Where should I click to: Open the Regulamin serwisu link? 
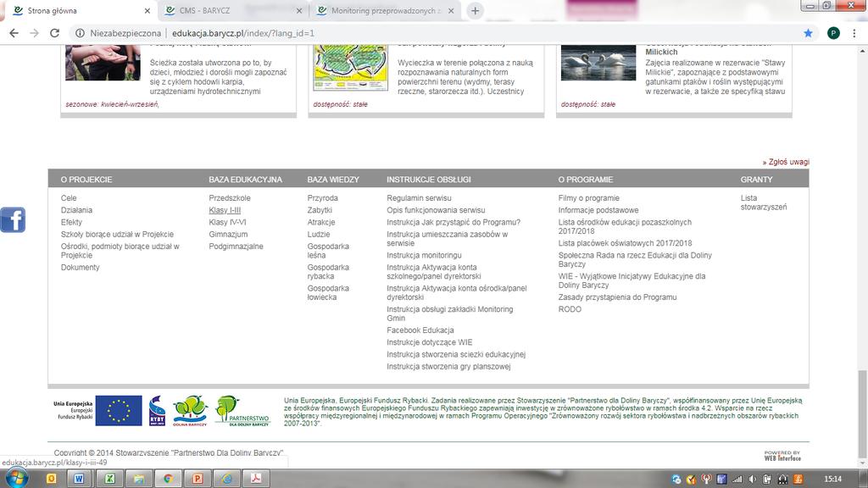[419, 198]
